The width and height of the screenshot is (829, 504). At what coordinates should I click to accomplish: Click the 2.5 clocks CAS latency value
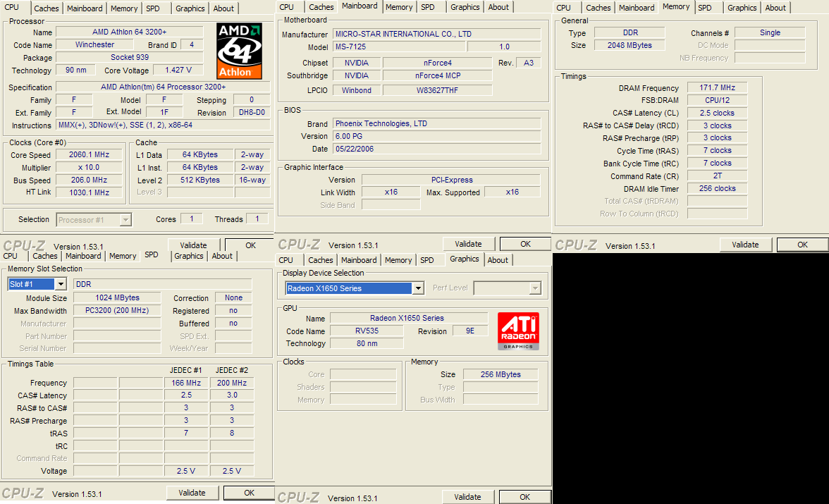tap(717, 113)
